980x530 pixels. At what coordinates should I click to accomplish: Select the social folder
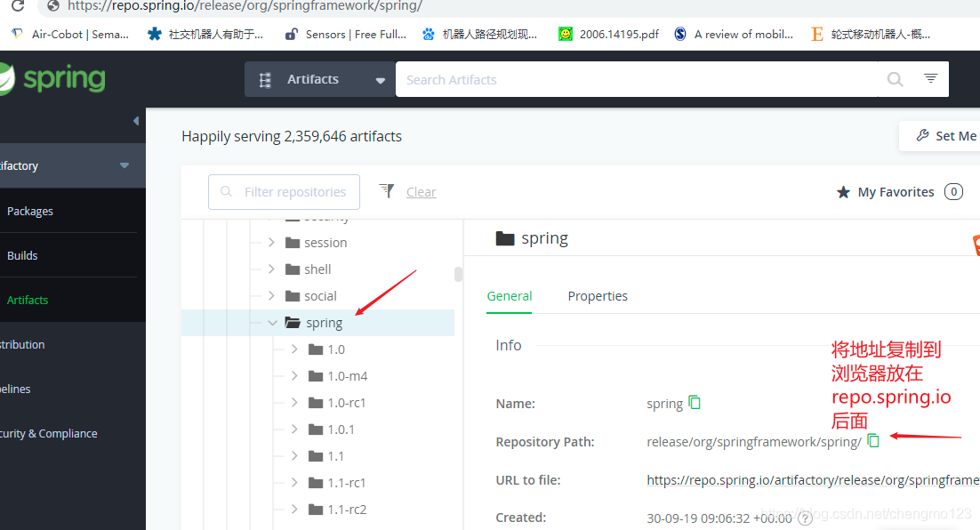310,295
